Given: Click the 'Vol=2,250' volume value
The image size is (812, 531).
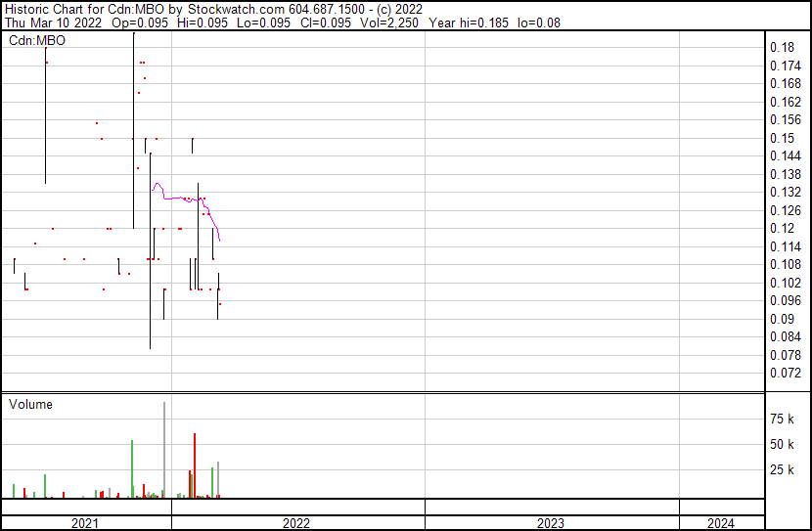Looking at the screenshot, I should coord(388,22).
